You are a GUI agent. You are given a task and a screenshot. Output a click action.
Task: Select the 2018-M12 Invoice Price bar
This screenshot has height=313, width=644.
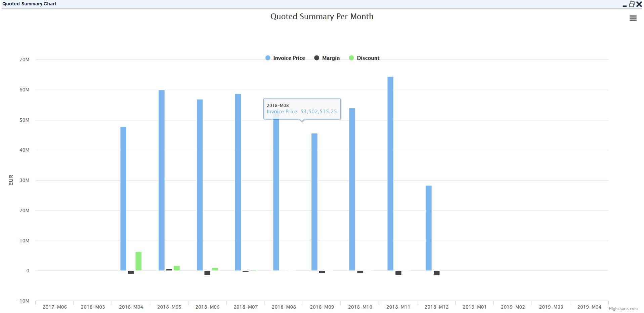pyautogui.click(x=428, y=228)
